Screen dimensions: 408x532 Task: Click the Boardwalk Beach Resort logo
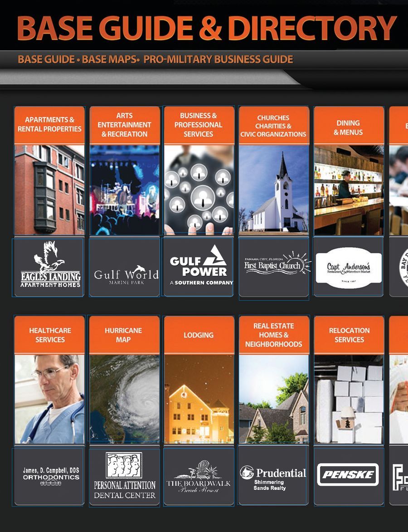pos(199,478)
